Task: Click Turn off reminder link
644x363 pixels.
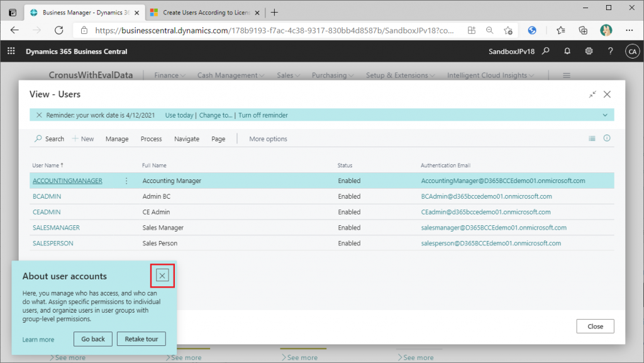Action: click(263, 115)
